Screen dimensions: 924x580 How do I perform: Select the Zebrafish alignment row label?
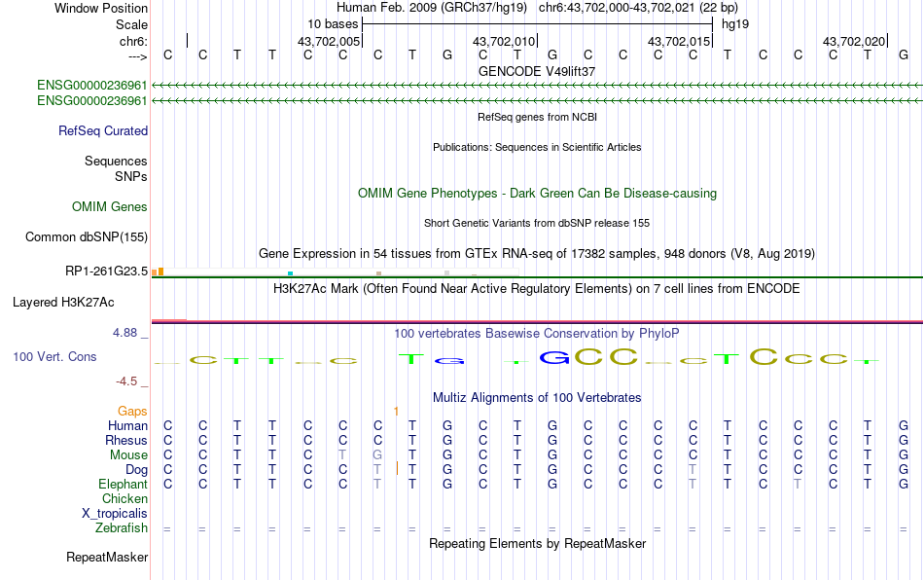click(122, 527)
